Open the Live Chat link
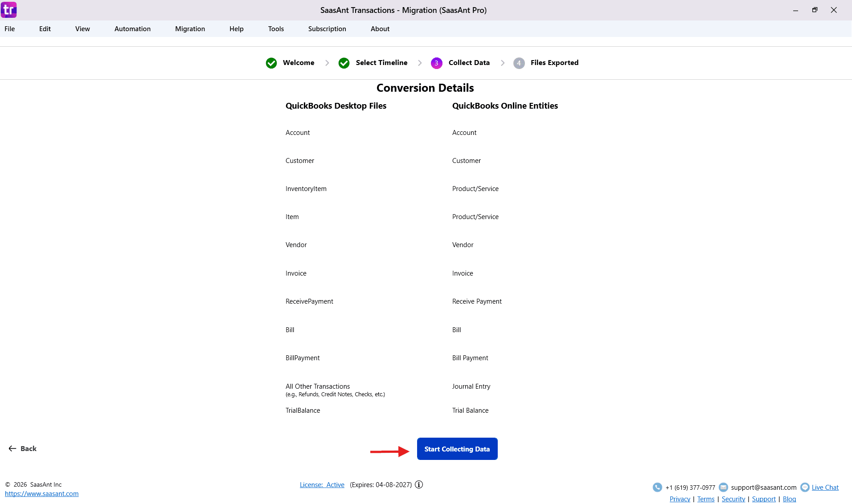Viewport: 852px width, 504px height. point(825,488)
